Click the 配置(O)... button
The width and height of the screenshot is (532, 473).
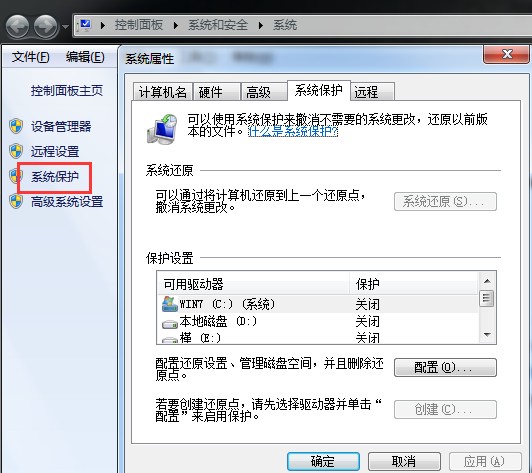445,367
